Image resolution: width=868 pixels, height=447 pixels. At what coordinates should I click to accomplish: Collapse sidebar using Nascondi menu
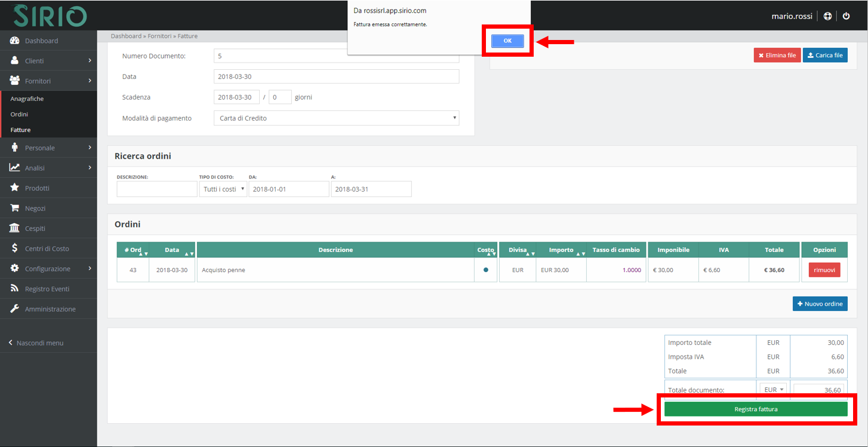[39, 343]
